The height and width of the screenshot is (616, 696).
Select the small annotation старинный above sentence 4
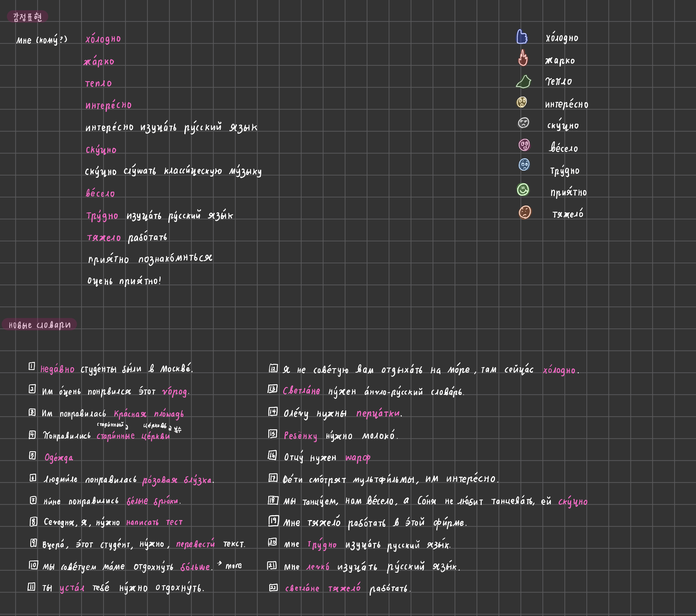111,425
